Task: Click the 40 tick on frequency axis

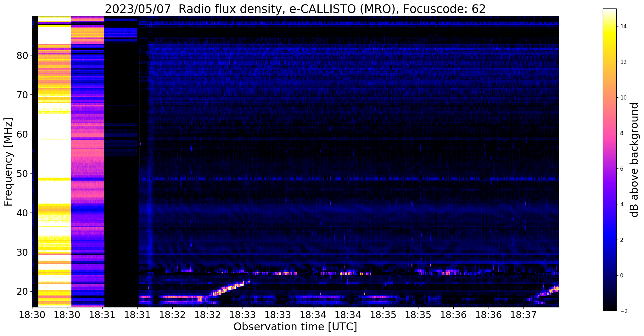Action: tap(22, 213)
